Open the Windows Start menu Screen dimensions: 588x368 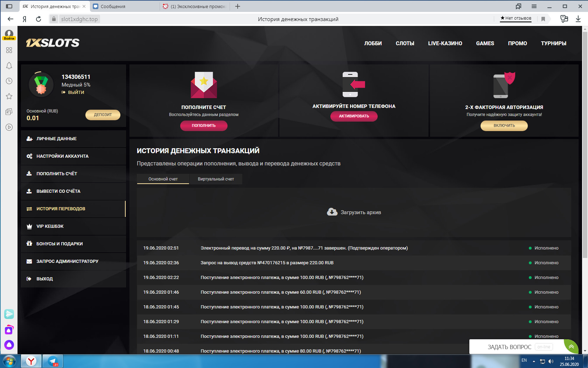pos(9,361)
